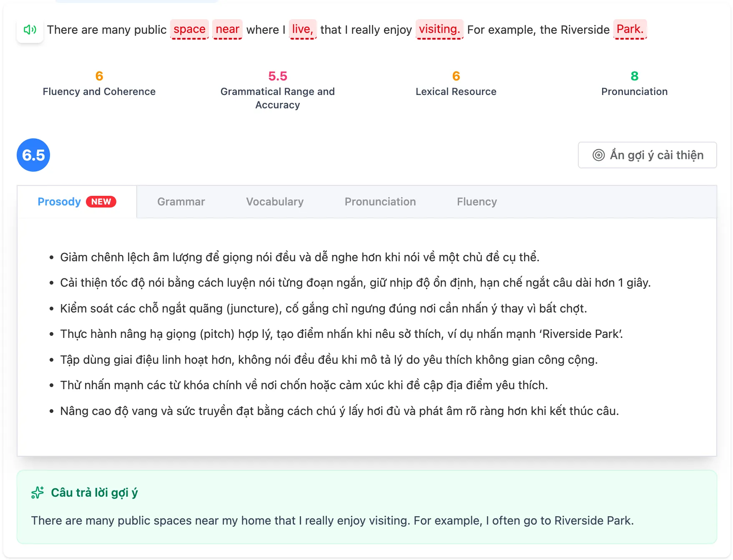The height and width of the screenshot is (560, 733).
Task: Click the NEW badge next to Prosody
Action: pyautogui.click(x=101, y=202)
